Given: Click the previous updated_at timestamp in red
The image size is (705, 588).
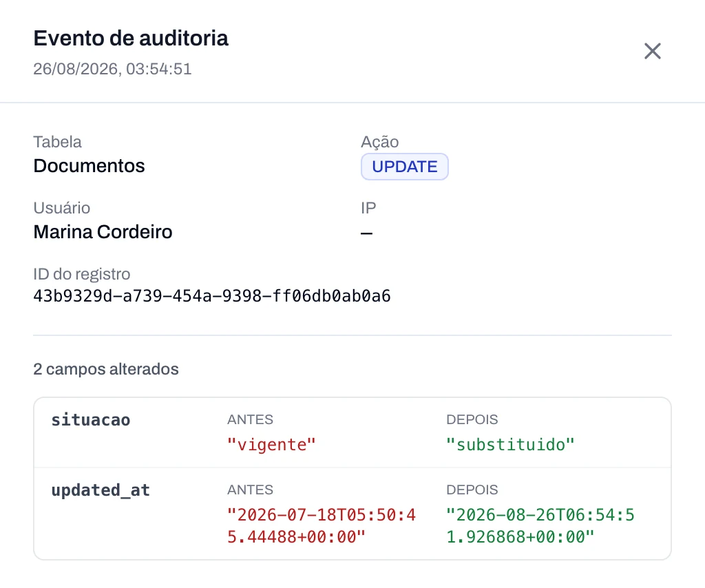Looking at the screenshot, I should pos(322,525).
